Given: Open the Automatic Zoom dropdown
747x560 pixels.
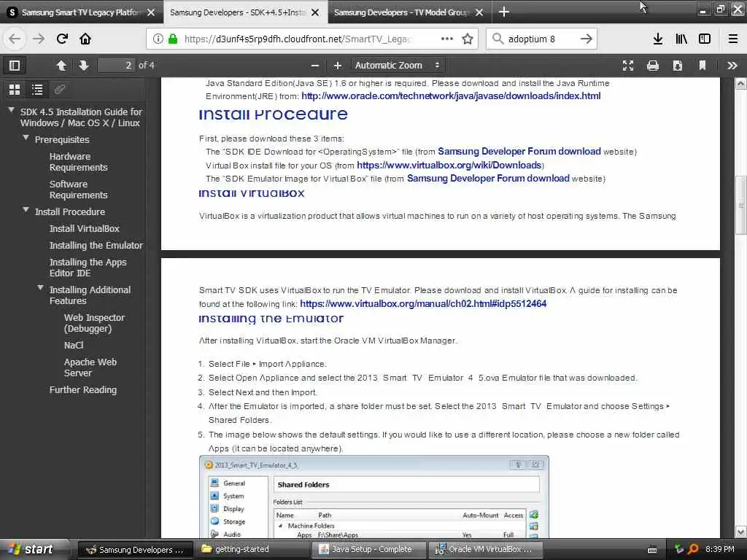Looking at the screenshot, I should tap(398, 65).
